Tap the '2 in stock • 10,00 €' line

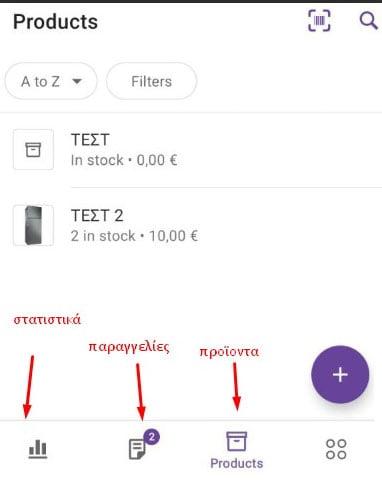point(134,236)
